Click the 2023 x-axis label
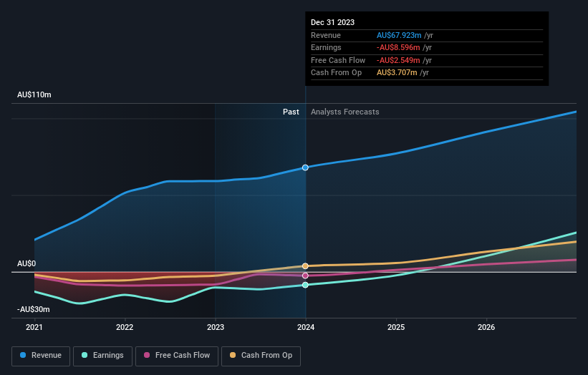 click(x=216, y=328)
